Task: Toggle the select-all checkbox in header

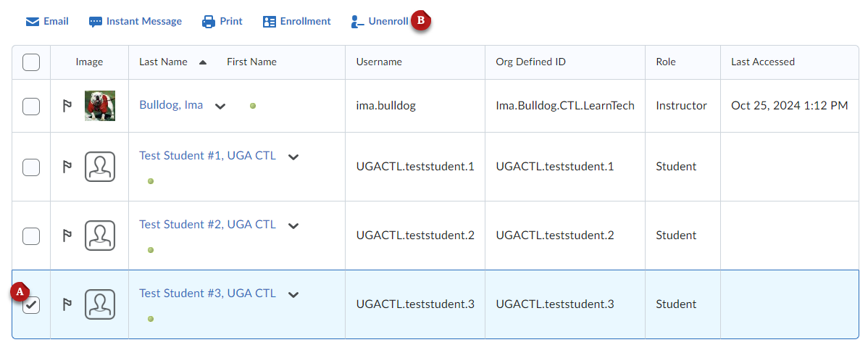Action: [31, 62]
